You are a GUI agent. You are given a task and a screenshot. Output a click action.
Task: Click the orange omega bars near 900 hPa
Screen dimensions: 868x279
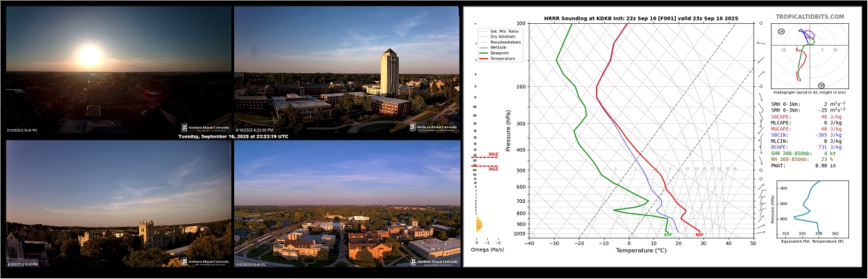coord(479,224)
